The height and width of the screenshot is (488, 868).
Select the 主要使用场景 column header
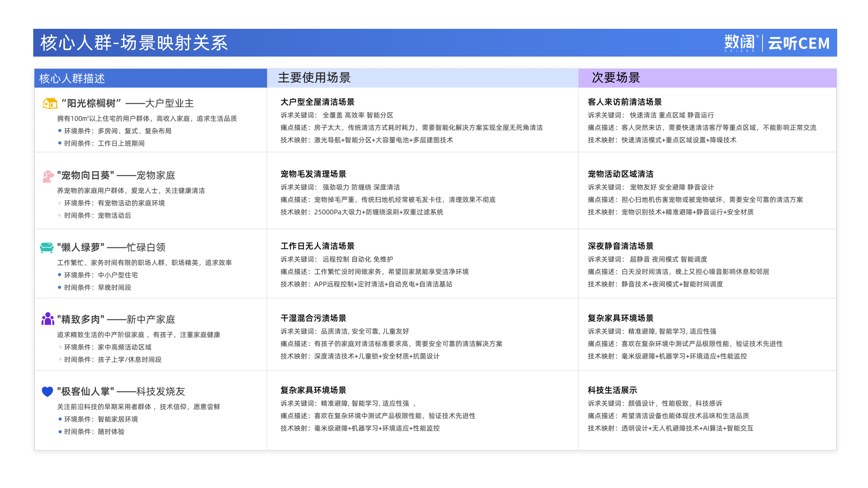314,78
